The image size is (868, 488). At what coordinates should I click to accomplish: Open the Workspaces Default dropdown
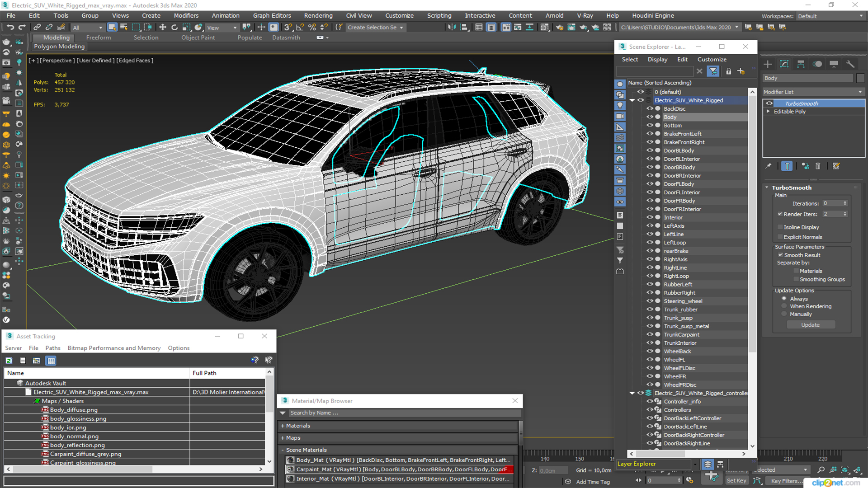coord(830,16)
